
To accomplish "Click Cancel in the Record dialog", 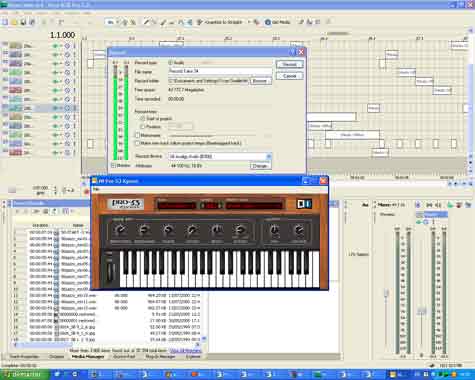I will [x=289, y=76].
